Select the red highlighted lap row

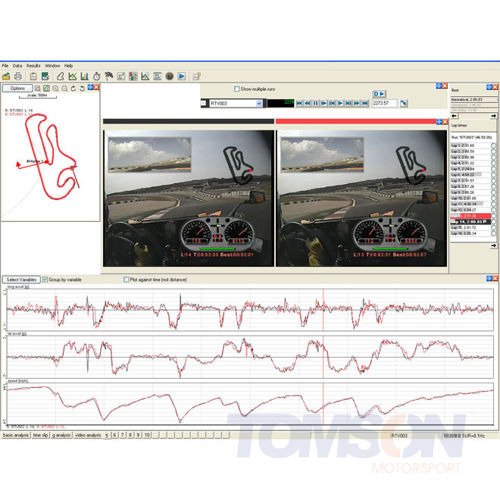[471, 216]
